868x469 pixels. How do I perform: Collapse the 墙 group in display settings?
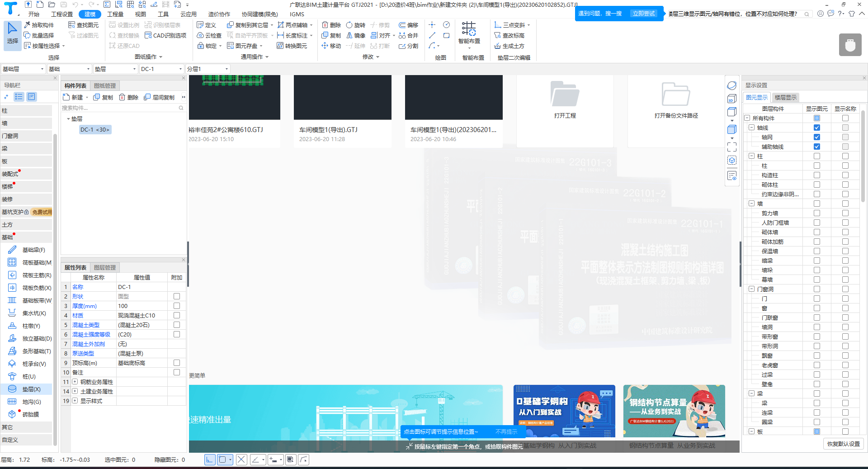tap(752, 204)
